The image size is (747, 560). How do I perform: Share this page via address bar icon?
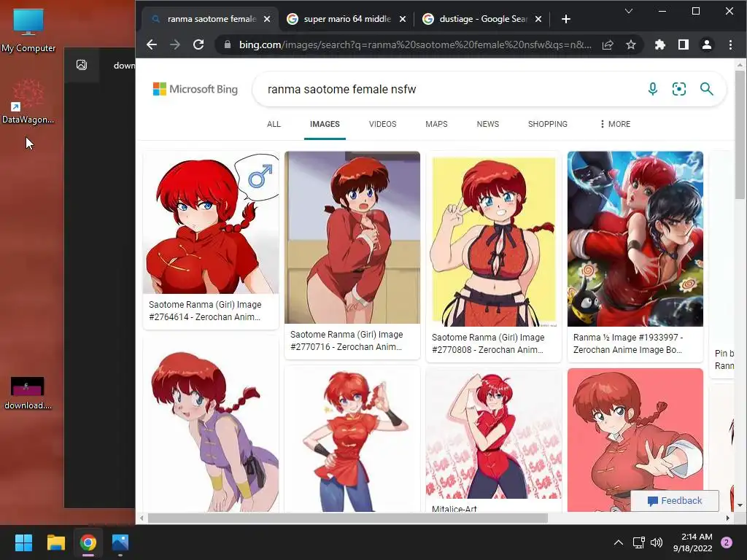click(608, 44)
